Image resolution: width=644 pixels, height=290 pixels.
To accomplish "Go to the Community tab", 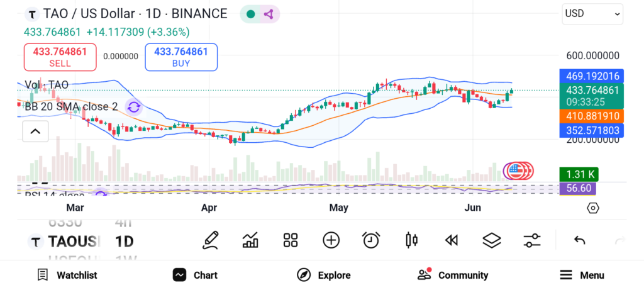I will pyautogui.click(x=453, y=275).
